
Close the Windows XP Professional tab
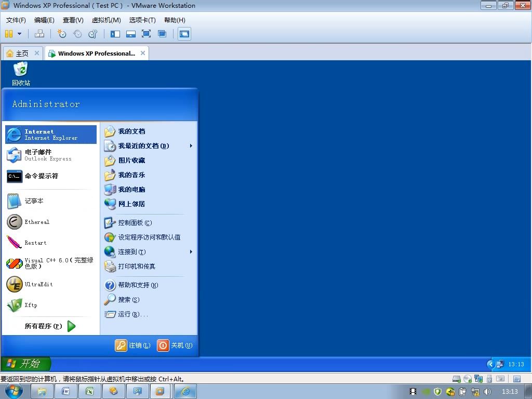coord(143,53)
